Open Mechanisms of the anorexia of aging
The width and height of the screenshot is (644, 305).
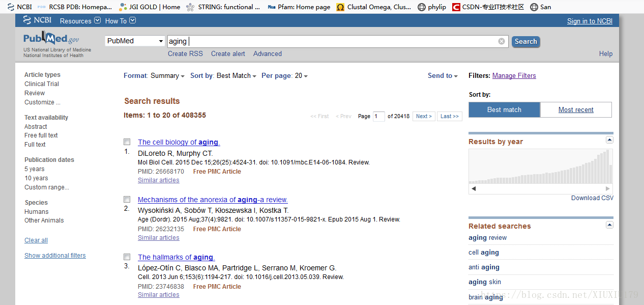213,200
